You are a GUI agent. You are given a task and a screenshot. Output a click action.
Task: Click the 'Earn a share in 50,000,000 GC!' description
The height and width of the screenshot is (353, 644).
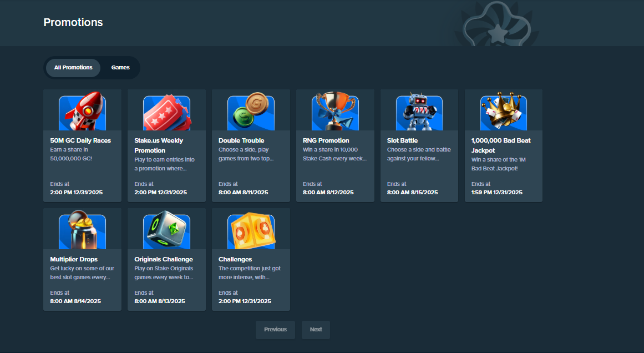(71, 154)
